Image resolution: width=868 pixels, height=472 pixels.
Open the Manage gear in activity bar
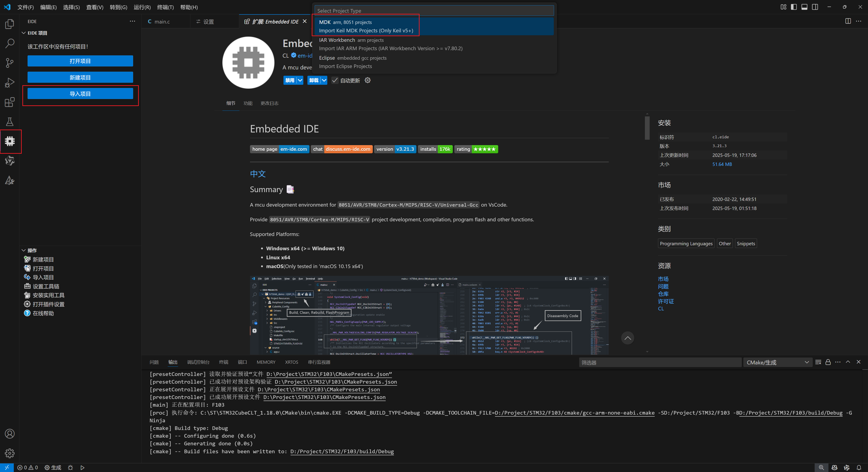10,453
